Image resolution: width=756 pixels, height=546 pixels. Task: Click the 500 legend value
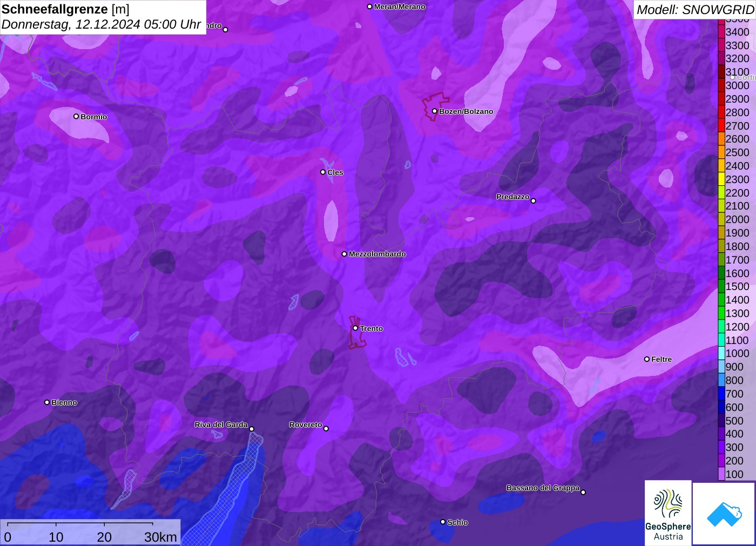pyautogui.click(x=734, y=421)
